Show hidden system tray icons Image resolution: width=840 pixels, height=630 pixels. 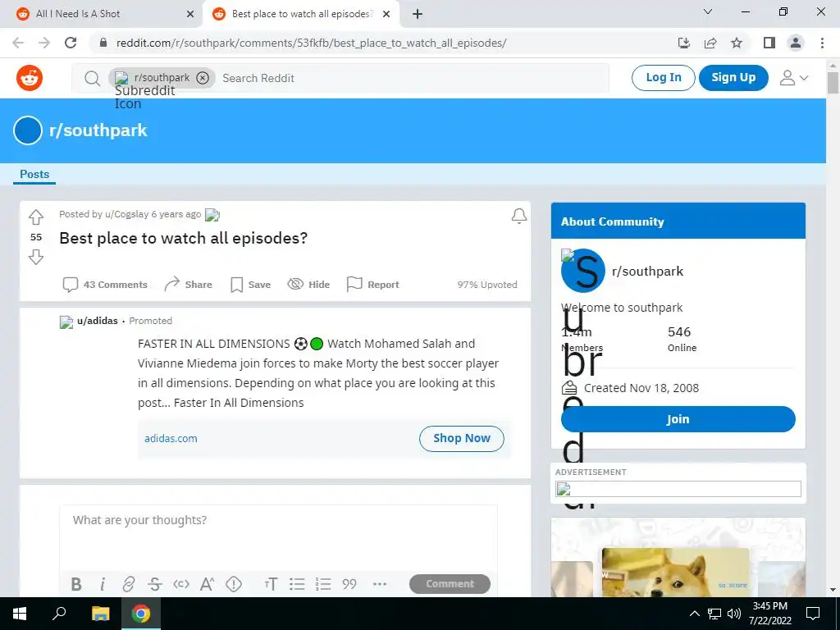click(694, 614)
